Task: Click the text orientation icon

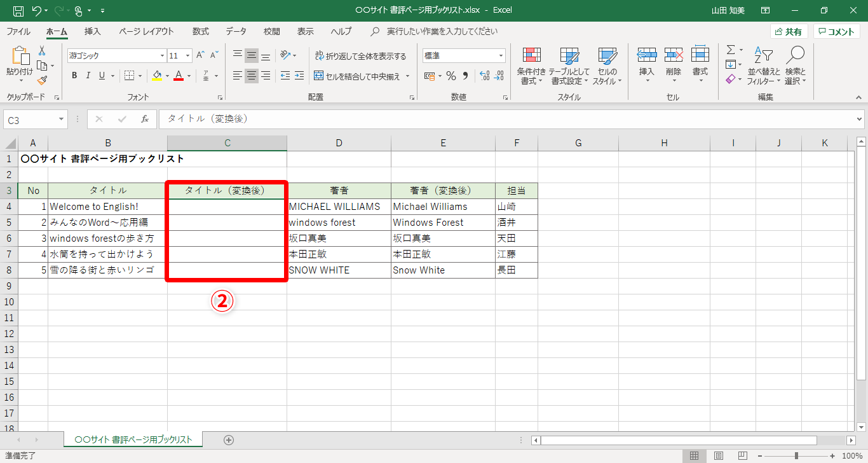Action: (285, 55)
